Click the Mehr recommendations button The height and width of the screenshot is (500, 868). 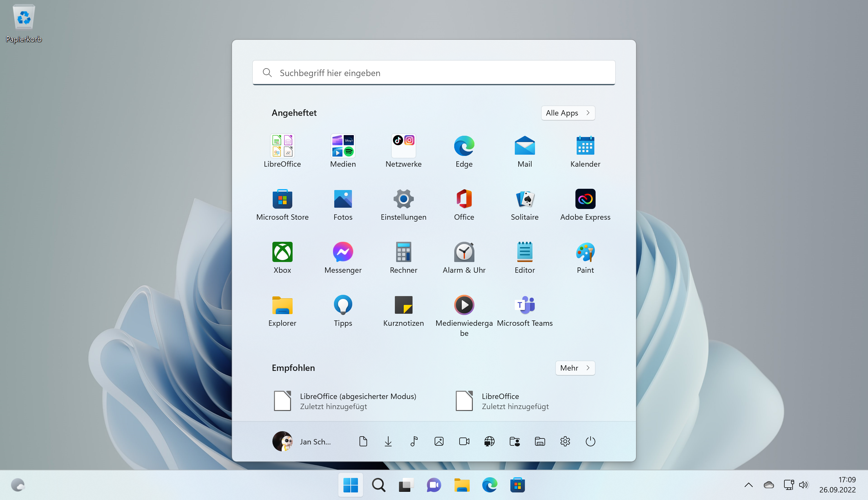coord(575,368)
